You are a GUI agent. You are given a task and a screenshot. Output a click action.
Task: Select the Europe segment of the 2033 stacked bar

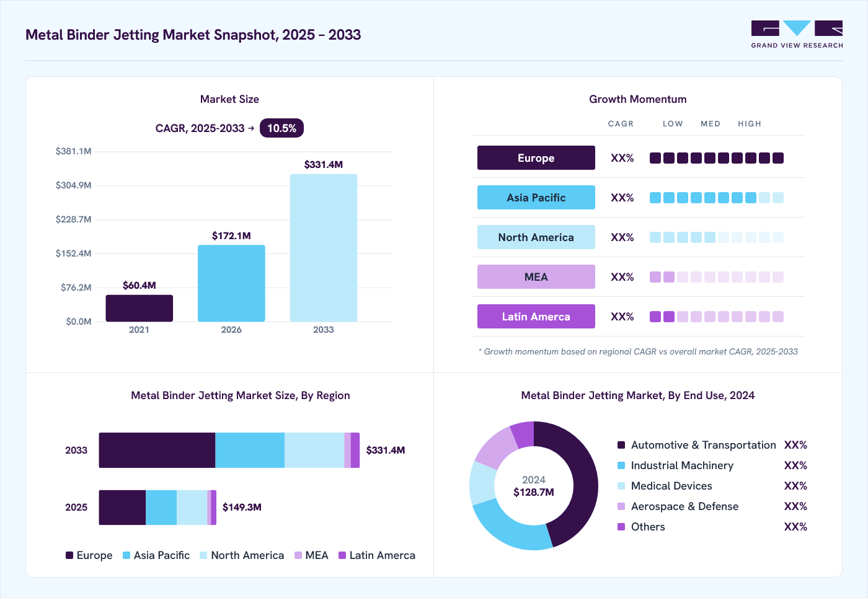pyautogui.click(x=157, y=451)
